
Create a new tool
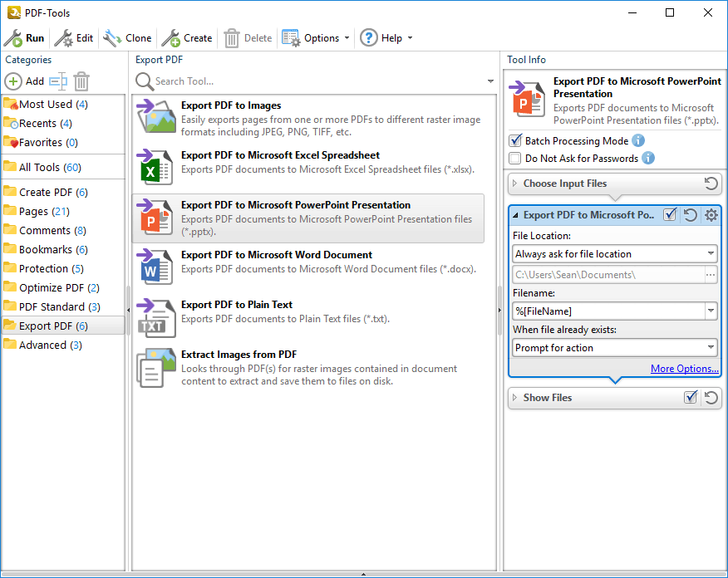[x=187, y=38]
